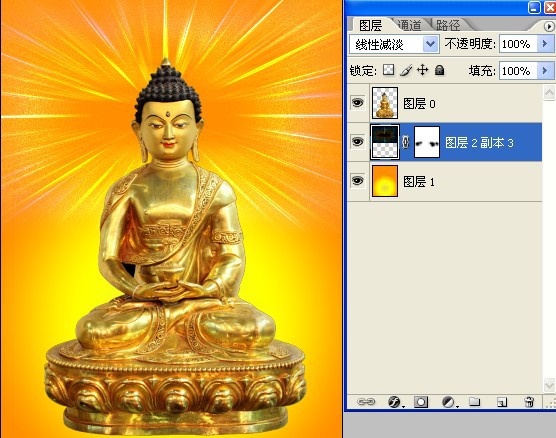Select layer name 图层 1
This screenshot has width=556, height=438.
tap(419, 182)
